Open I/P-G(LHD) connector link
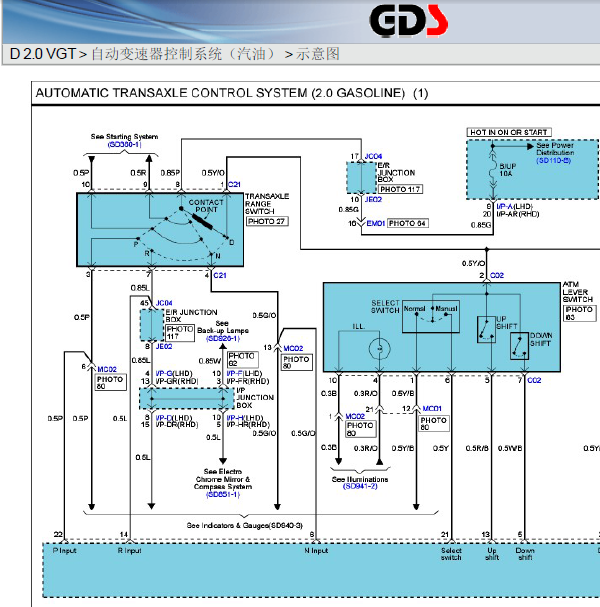This screenshot has height=607, width=600. [174, 374]
